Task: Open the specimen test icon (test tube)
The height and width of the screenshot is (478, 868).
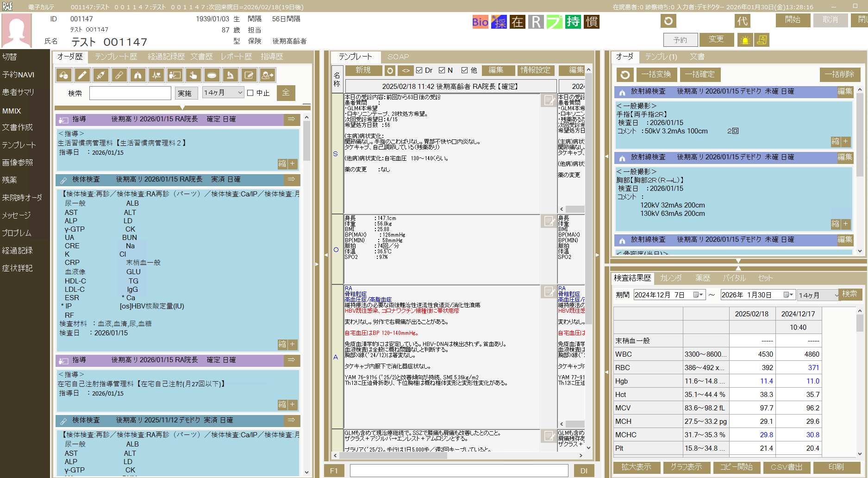Action: pos(119,75)
